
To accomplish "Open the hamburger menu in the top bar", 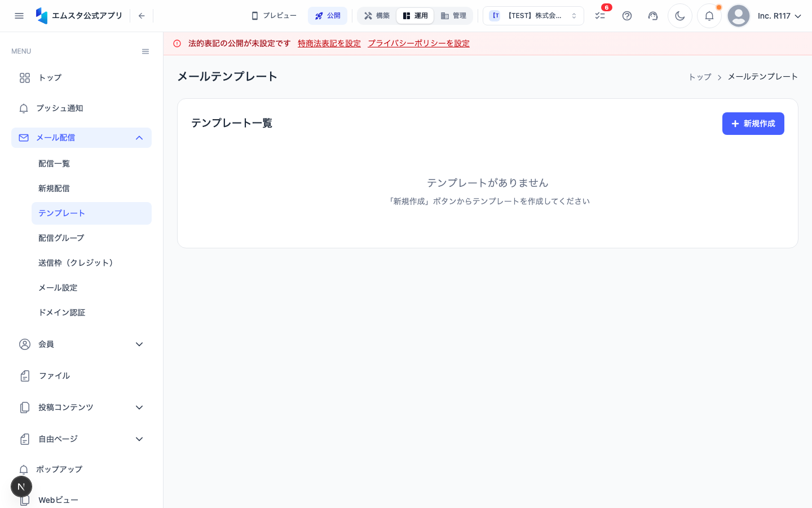I will tap(19, 16).
